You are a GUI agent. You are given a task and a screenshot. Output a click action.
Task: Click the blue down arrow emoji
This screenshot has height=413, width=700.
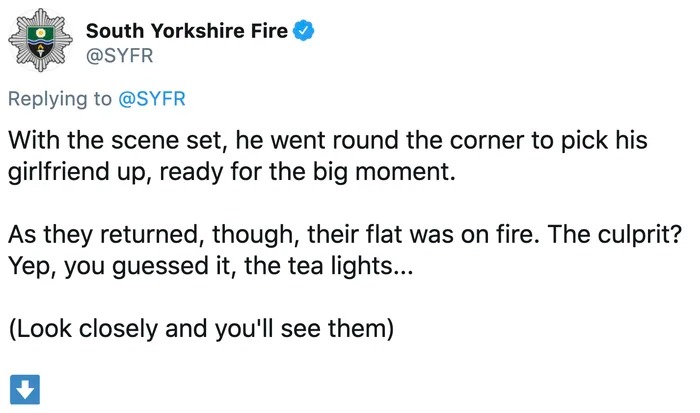click(x=23, y=388)
